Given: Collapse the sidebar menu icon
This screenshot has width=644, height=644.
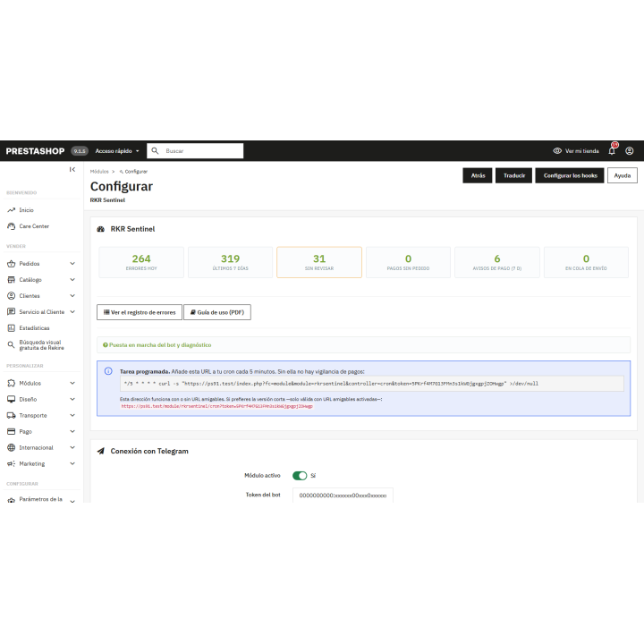Looking at the screenshot, I should coord(72,170).
